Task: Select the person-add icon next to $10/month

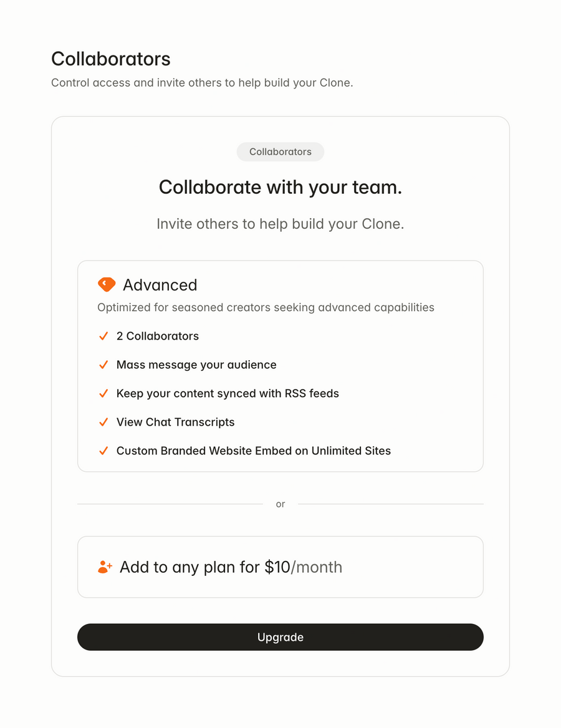Action: tap(104, 567)
